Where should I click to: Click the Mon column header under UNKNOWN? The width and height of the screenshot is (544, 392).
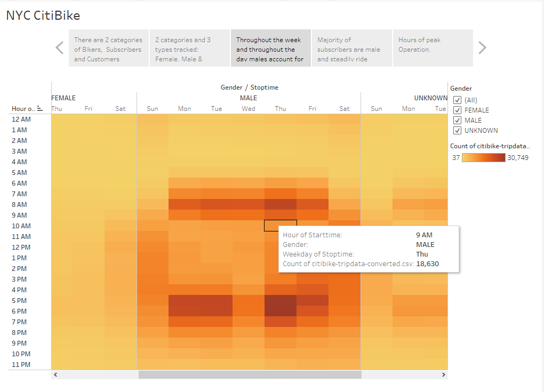[409, 109]
